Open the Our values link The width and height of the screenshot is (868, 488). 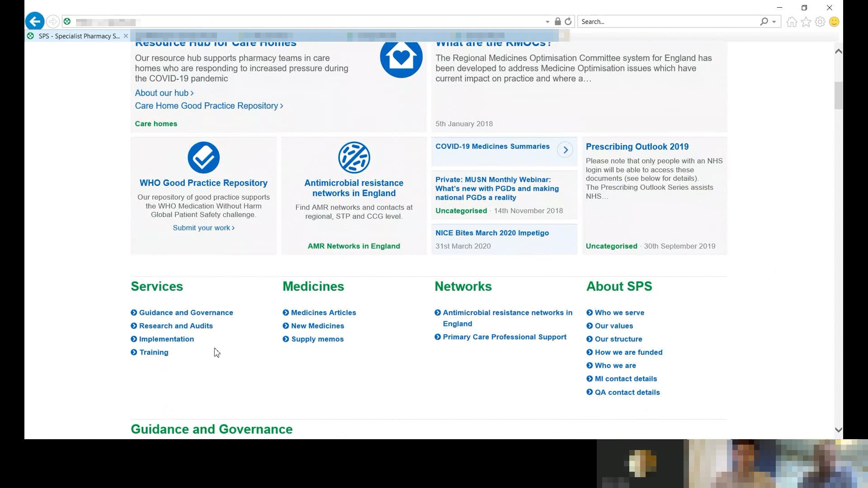[x=613, y=325]
